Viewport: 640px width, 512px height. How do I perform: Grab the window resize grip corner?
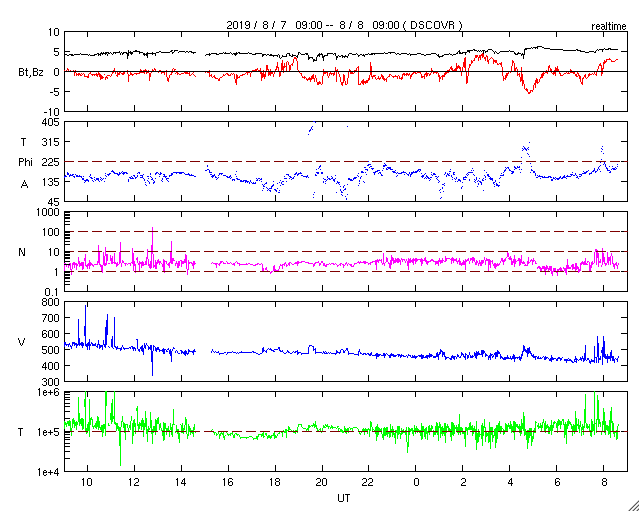(634, 506)
